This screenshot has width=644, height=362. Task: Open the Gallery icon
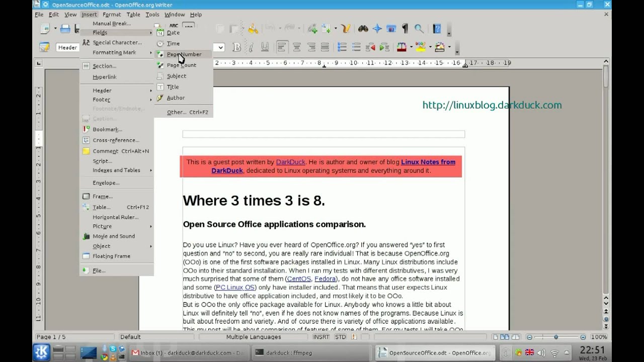[391, 29]
